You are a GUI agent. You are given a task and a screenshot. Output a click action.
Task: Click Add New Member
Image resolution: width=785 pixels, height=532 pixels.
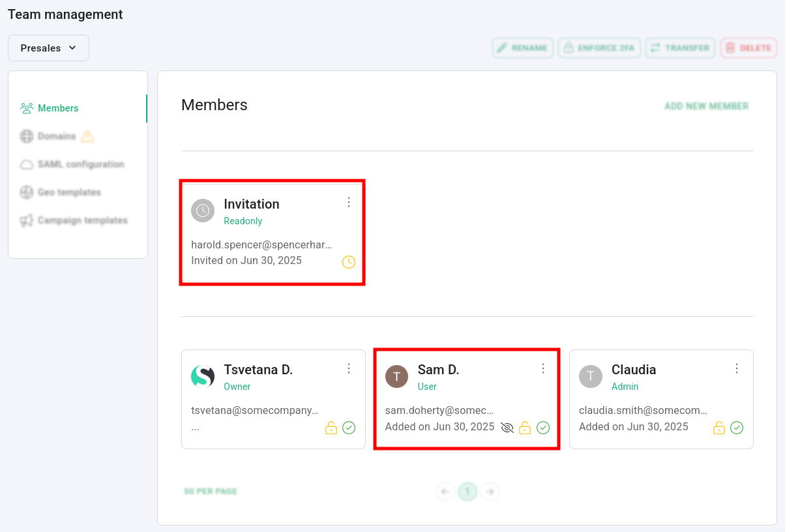pyautogui.click(x=706, y=106)
